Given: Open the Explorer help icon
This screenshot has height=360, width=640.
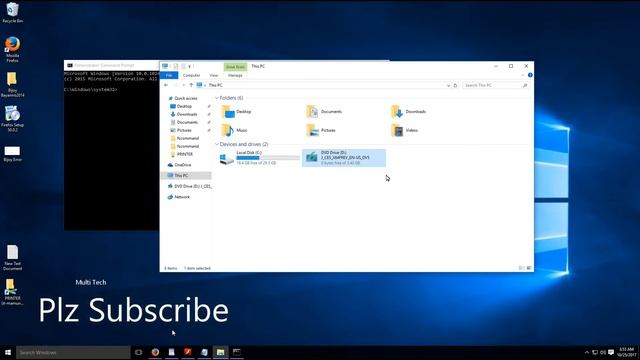Looking at the screenshot, I should pyautogui.click(x=530, y=75).
